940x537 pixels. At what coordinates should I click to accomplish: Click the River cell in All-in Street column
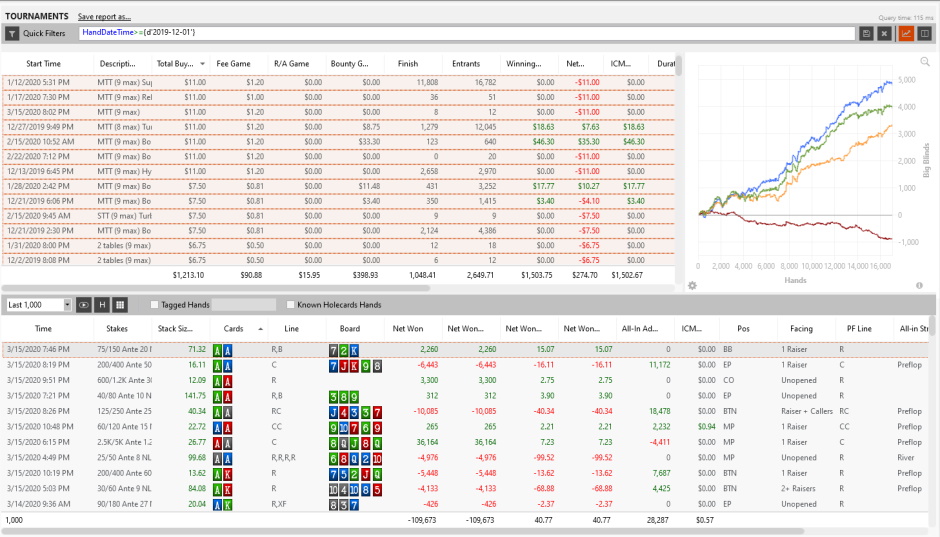(906, 458)
